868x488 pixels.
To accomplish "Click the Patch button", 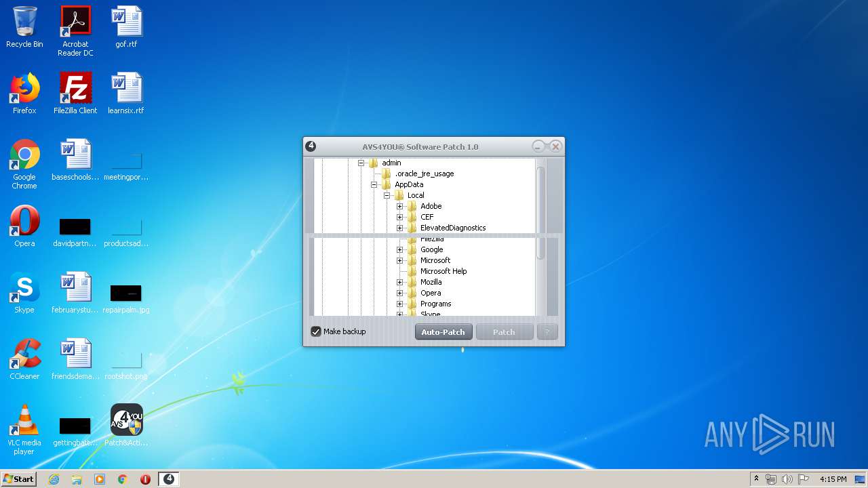I will [x=504, y=332].
